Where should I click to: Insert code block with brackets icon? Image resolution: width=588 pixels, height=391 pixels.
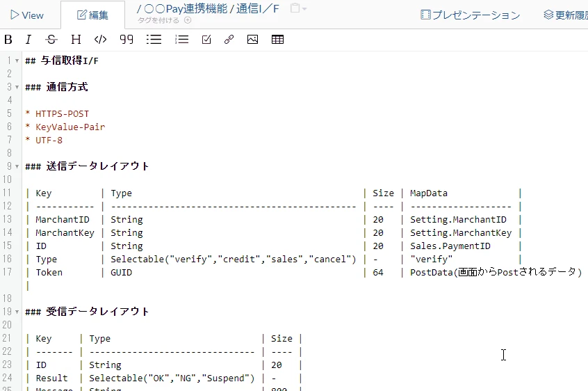101,40
